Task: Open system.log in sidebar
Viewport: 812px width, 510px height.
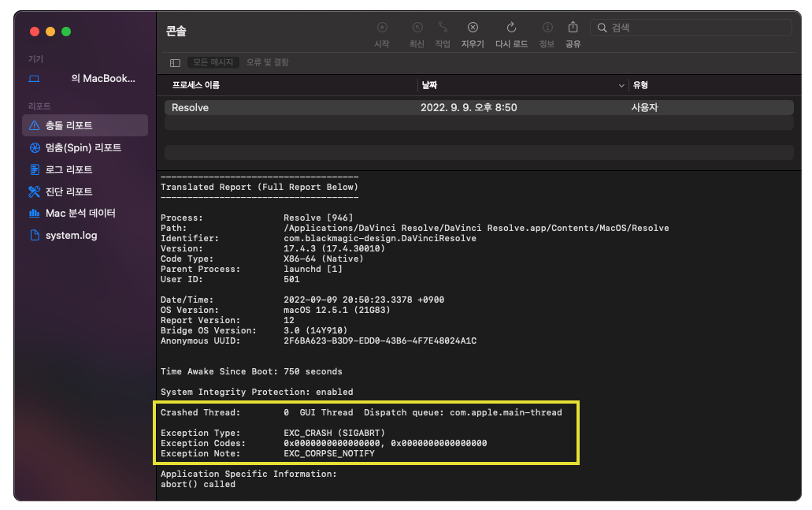Action: coord(85,236)
